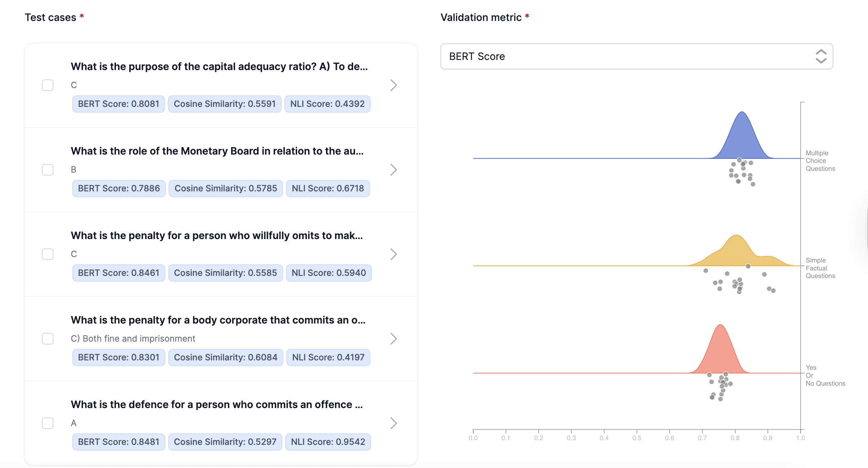Viewport: 868px width, 468px height.
Task: Click the Cosine Similarity: 0.5785 badge
Action: [225, 188]
